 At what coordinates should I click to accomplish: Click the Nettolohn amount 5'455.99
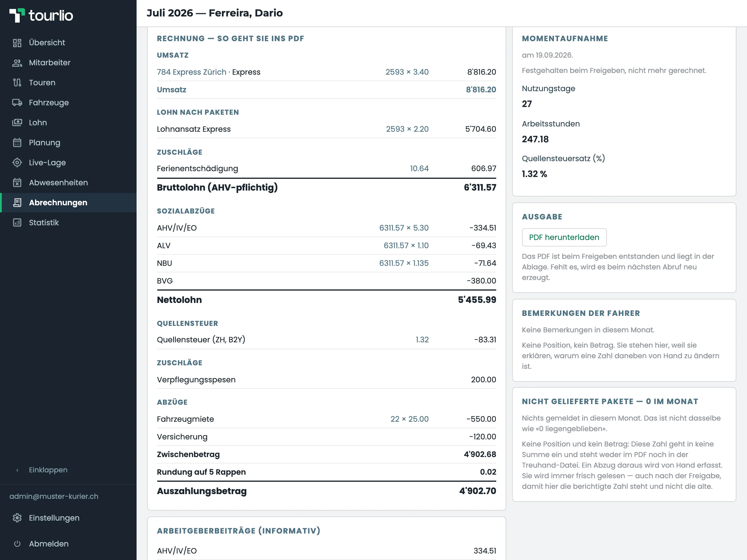[477, 300]
